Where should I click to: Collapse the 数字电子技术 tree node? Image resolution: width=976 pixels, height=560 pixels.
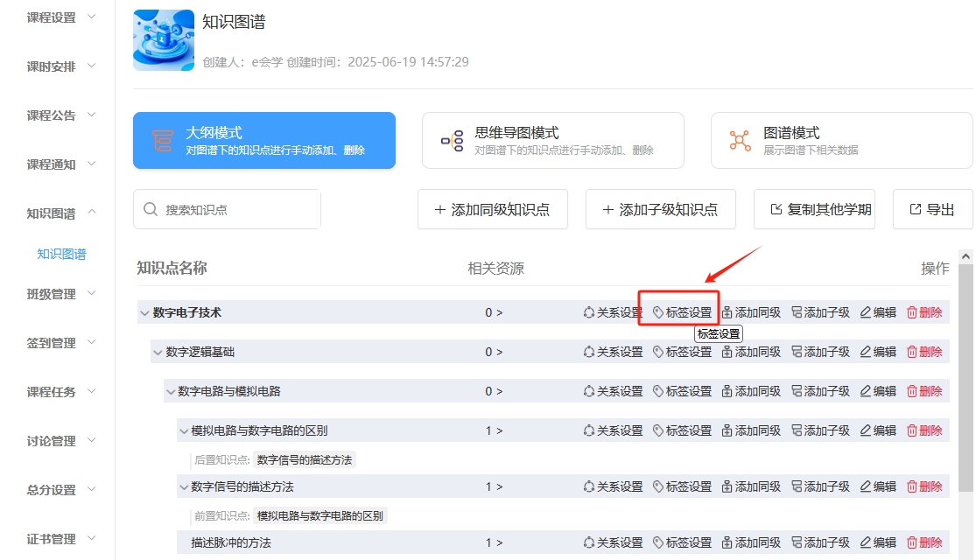pyautogui.click(x=144, y=312)
